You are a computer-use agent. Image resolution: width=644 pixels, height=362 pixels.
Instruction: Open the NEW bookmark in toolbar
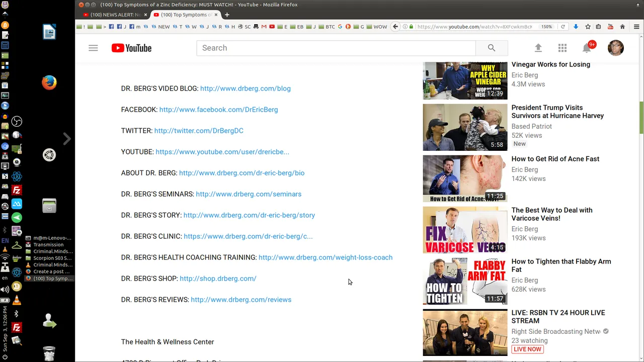click(x=161, y=27)
